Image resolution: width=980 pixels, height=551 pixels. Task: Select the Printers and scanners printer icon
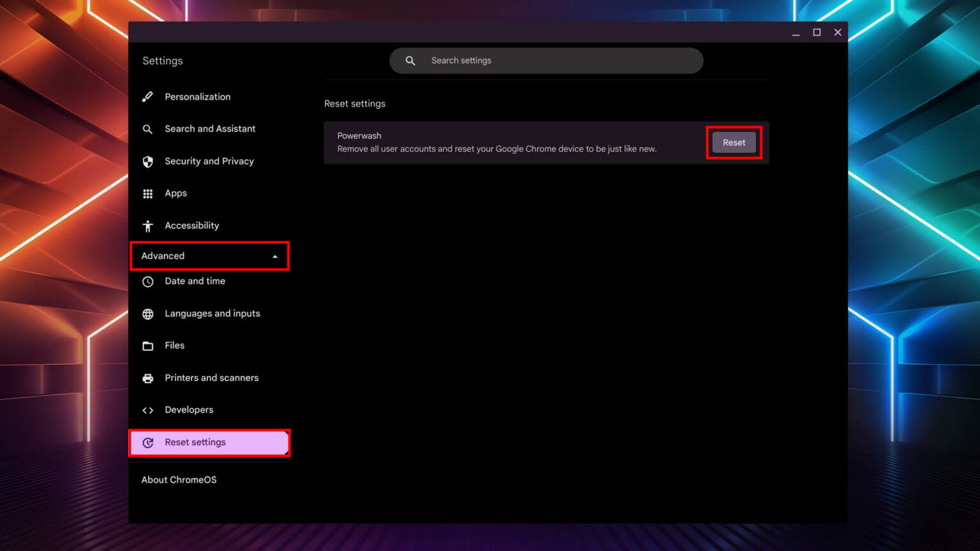147,378
